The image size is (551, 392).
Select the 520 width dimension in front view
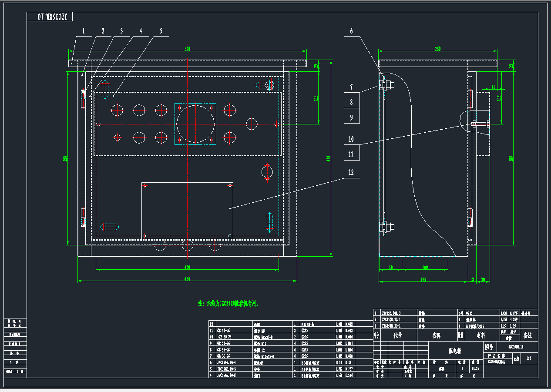point(188,50)
